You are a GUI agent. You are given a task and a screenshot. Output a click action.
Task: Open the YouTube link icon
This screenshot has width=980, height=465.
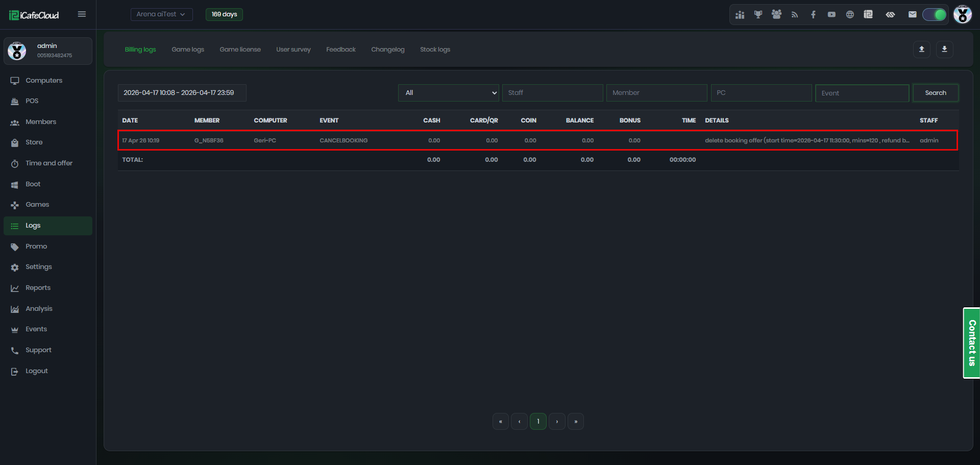pos(831,15)
